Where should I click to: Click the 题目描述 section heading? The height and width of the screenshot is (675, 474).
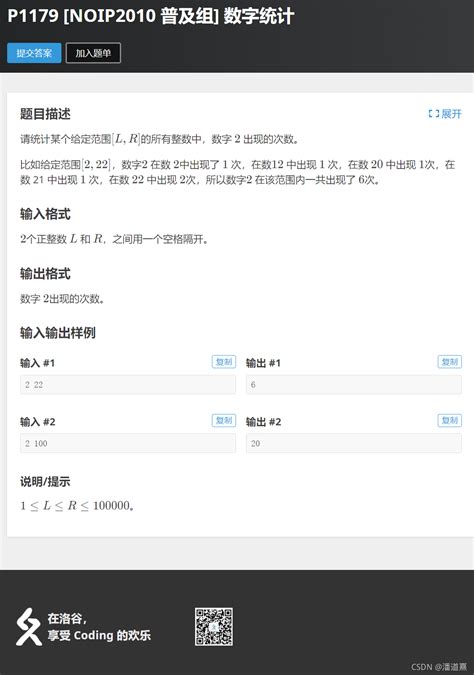pos(45,114)
